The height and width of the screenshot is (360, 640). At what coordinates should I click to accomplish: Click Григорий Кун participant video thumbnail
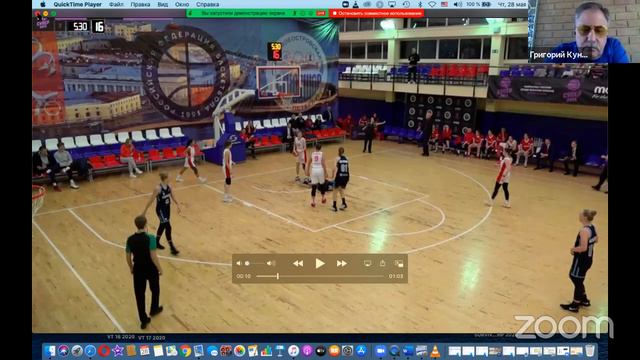[x=584, y=31]
